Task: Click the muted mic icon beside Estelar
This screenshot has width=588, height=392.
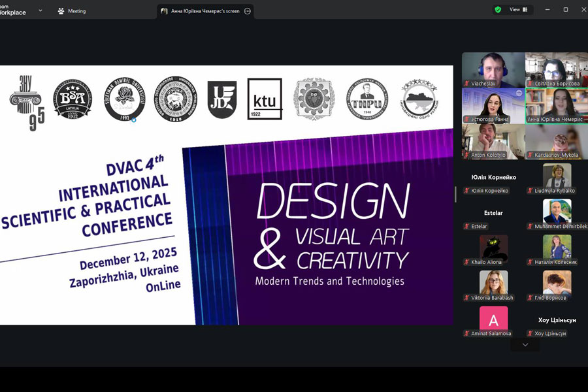Action: (466, 227)
